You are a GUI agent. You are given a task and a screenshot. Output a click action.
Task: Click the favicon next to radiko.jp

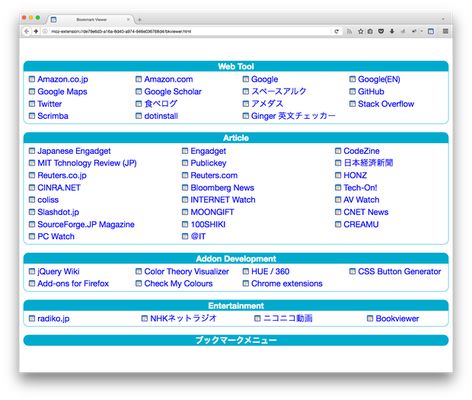(x=32, y=318)
